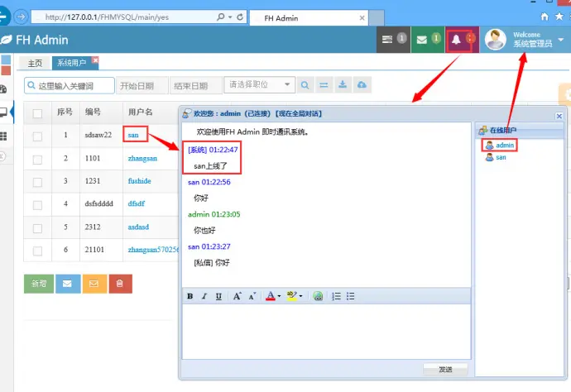Image resolution: width=571 pixels, height=392 pixels.
Task: Switch to the 系统用户 tab
Action: [72, 63]
